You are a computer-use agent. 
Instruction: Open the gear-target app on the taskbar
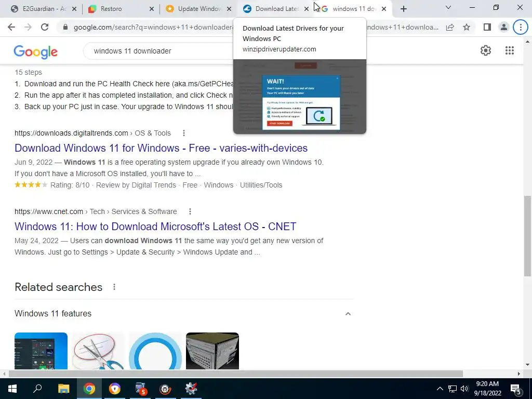165,389
